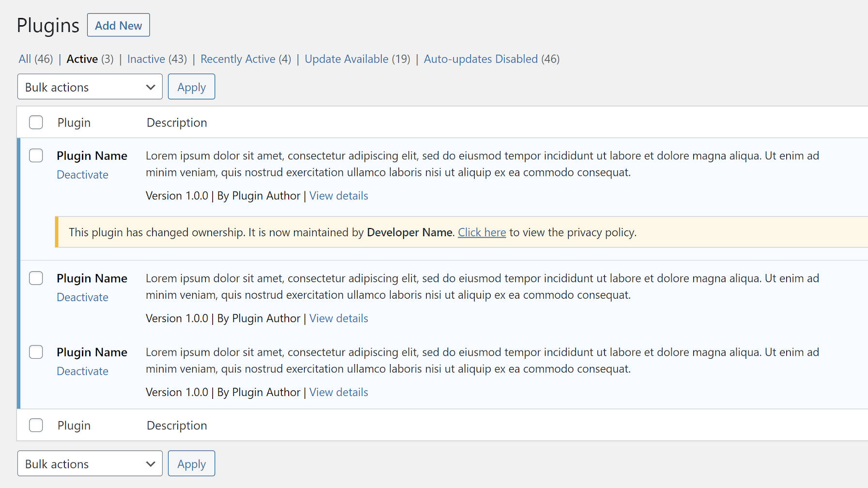Click the bottom Apply button
868x488 pixels.
coord(191,463)
